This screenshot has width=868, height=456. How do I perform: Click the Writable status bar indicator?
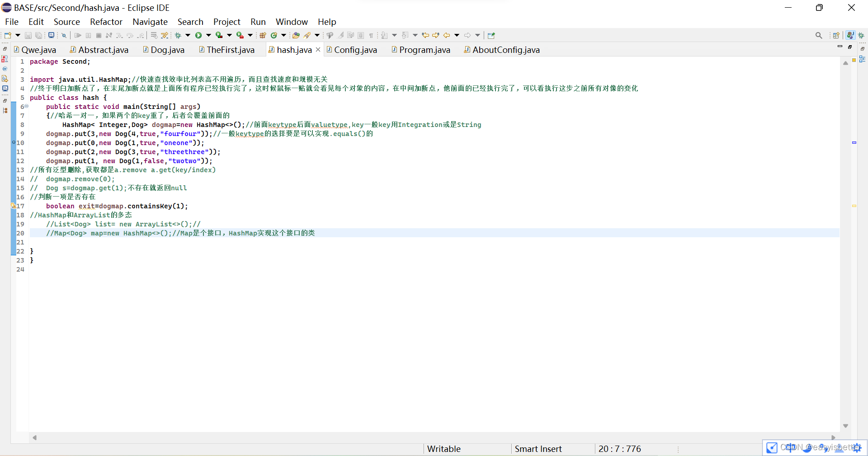pyautogui.click(x=443, y=449)
